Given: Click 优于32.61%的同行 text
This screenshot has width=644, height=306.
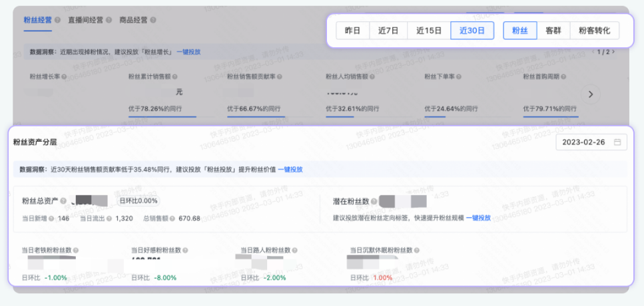Looking at the screenshot, I should [352, 109].
